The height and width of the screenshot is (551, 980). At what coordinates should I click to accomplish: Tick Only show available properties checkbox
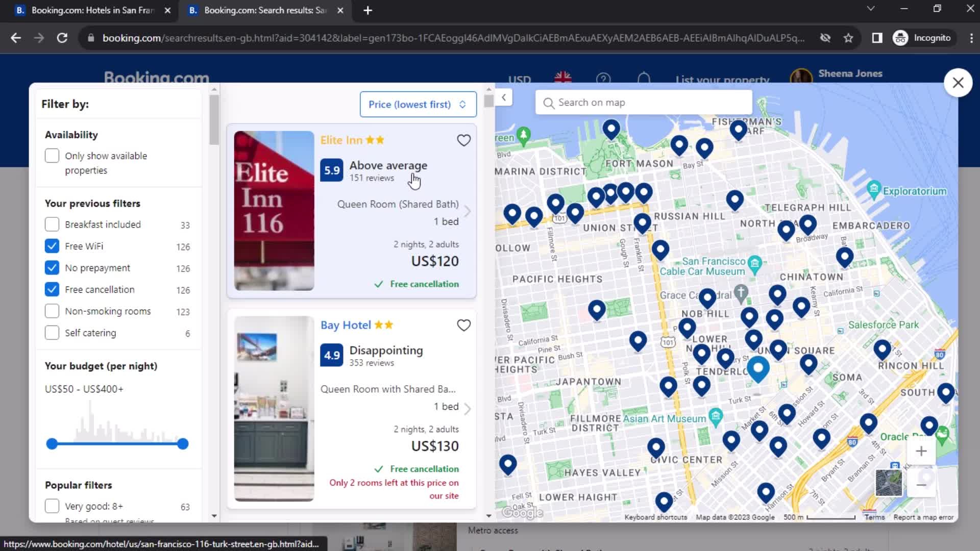click(x=52, y=156)
